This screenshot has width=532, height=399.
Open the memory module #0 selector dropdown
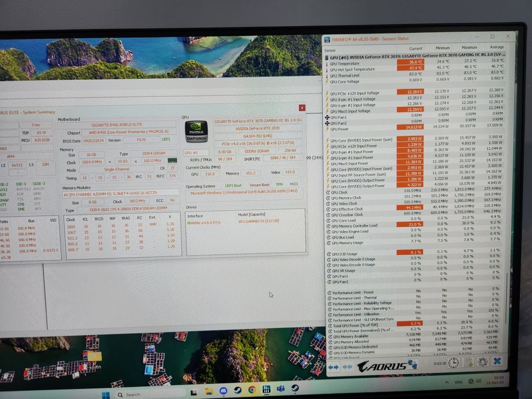point(121,194)
